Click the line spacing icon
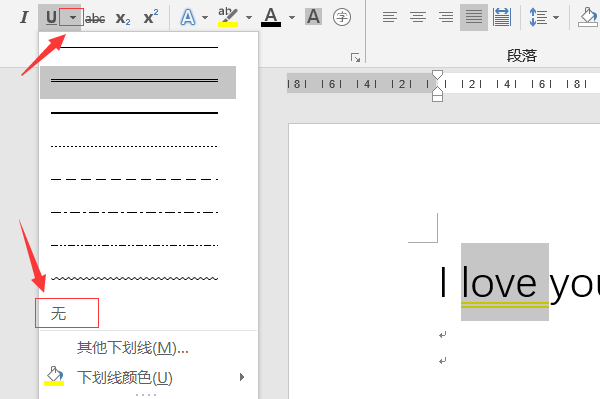 coord(538,17)
